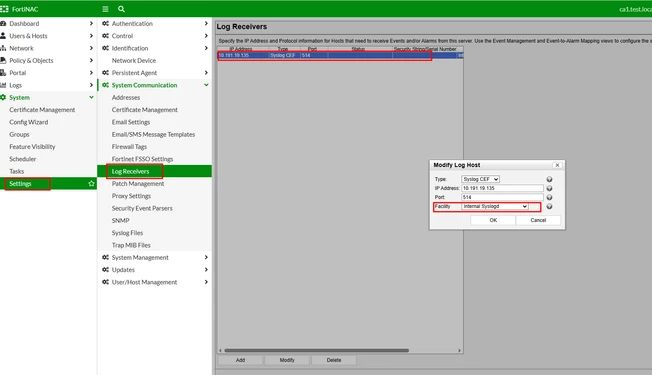
Task: Click the help icon next to Type field
Action: 549,179
